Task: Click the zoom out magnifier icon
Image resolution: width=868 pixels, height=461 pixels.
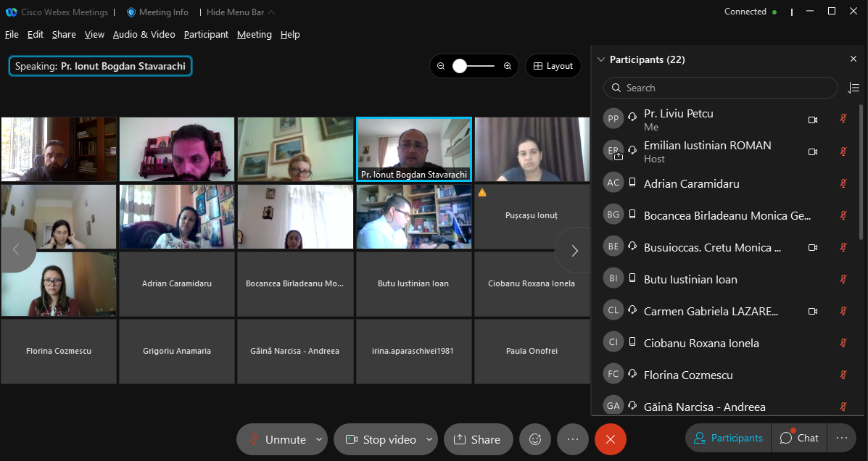Action: click(441, 66)
